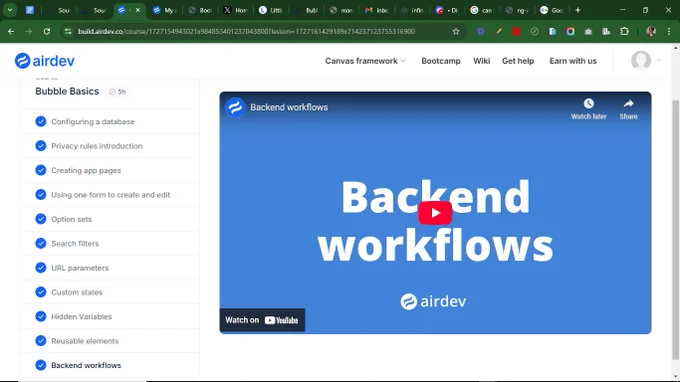Select Backend workflows lesson
The width and height of the screenshot is (680, 382).
pos(86,365)
